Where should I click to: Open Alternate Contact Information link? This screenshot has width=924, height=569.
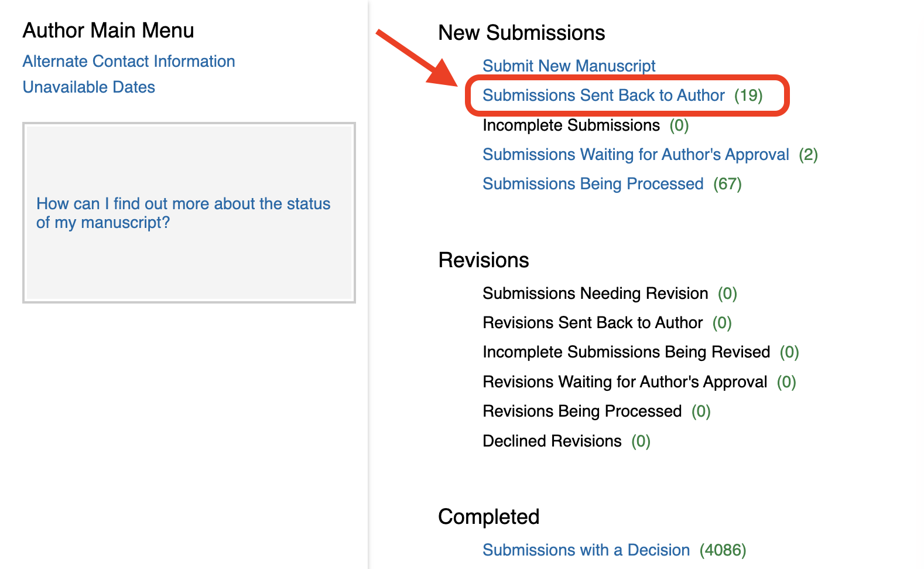tap(129, 62)
